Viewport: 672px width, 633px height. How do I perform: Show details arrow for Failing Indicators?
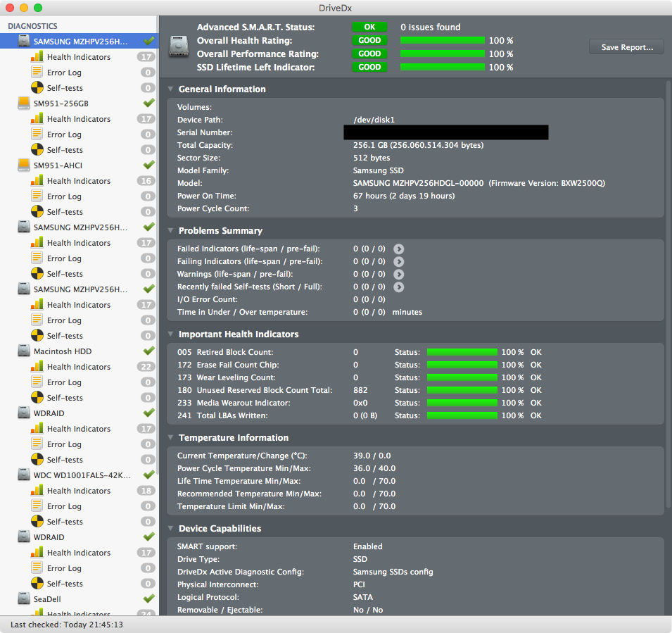pyautogui.click(x=398, y=262)
